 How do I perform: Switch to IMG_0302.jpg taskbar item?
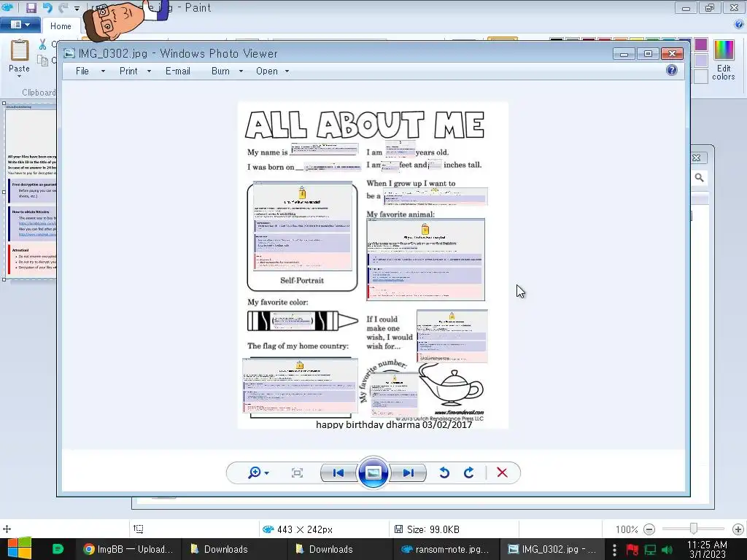551,549
